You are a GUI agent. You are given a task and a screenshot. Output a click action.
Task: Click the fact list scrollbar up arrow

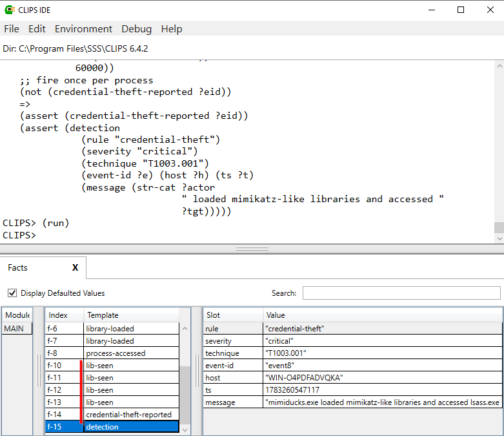(185, 329)
